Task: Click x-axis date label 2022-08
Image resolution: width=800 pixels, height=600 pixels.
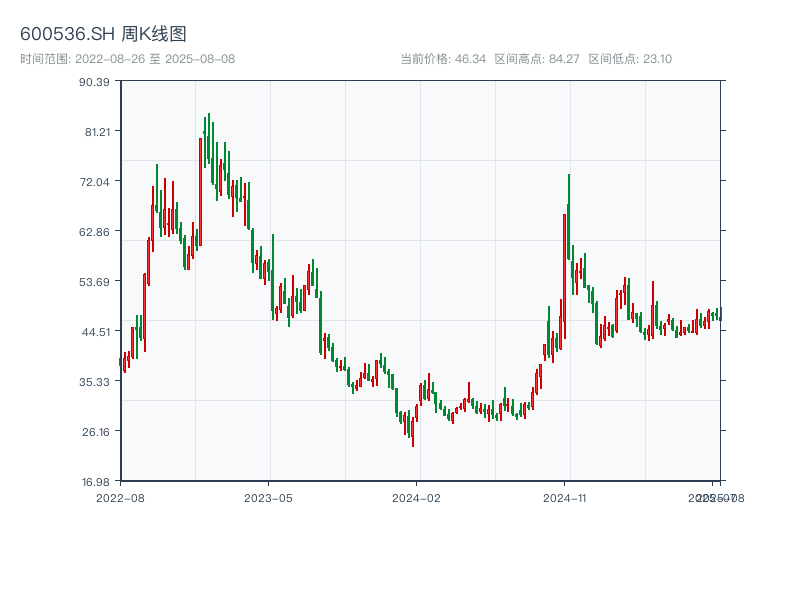Action: click(x=120, y=498)
